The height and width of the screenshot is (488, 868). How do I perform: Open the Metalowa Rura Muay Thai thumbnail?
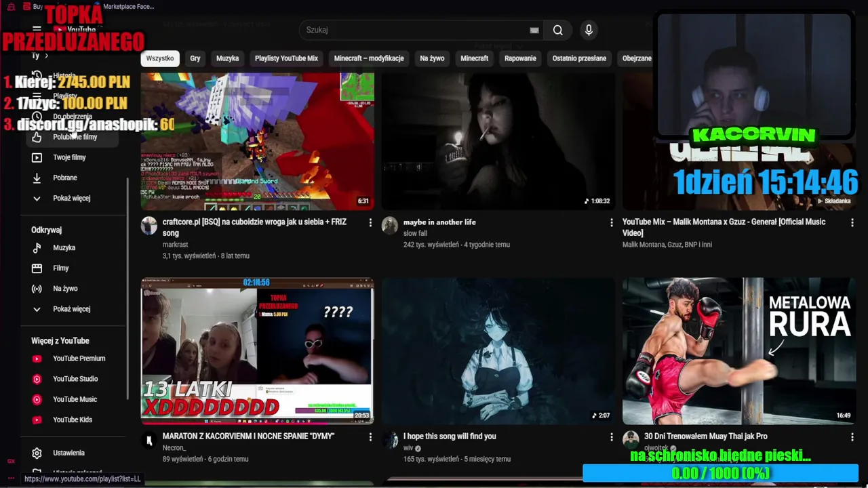(x=738, y=351)
